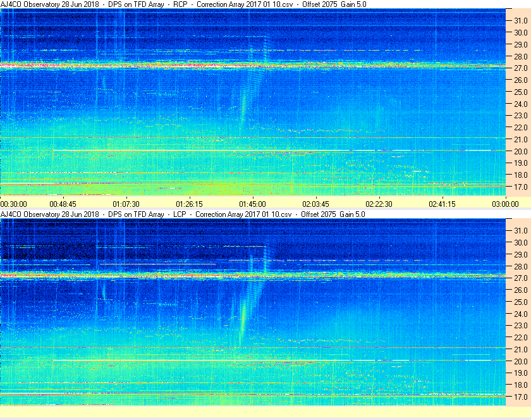Click 18.0 frequency label on RCP axis
The height and width of the screenshot is (420, 531).
(x=521, y=175)
